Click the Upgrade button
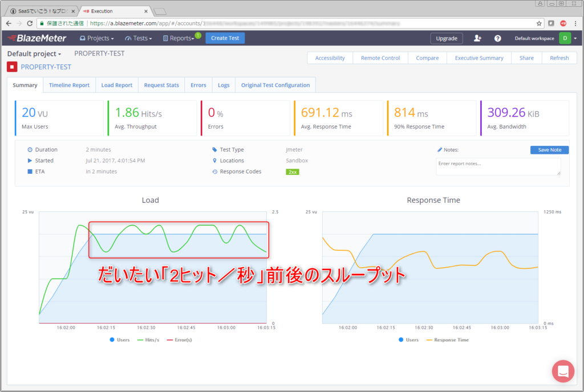The image size is (584, 392). tap(447, 38)
